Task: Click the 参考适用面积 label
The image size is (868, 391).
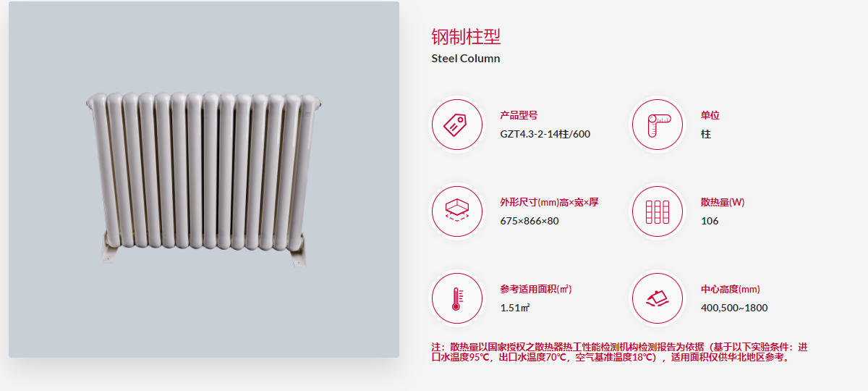Action: click(536, 289)
